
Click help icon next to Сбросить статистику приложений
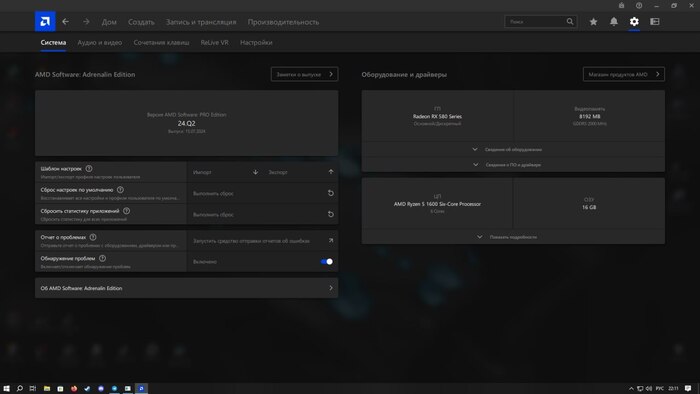click(127, 211)
